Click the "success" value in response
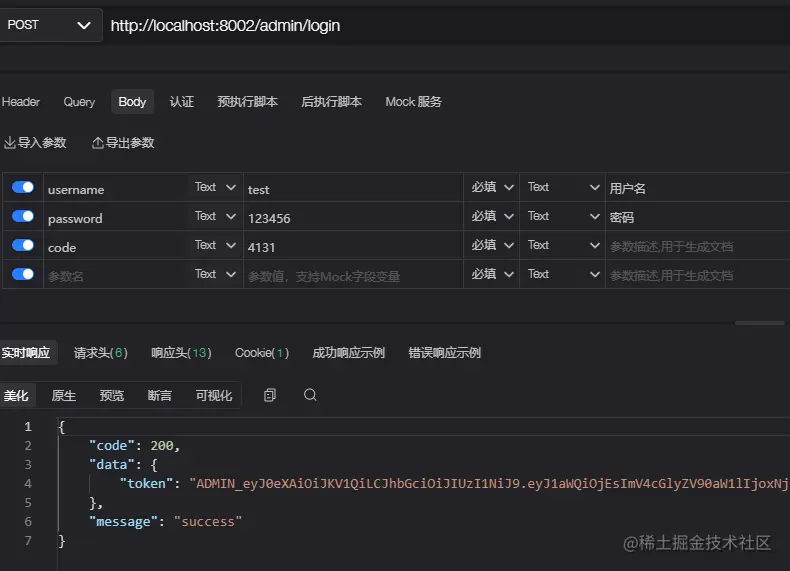This screenshot has width=790, height=571. (208, 522)
